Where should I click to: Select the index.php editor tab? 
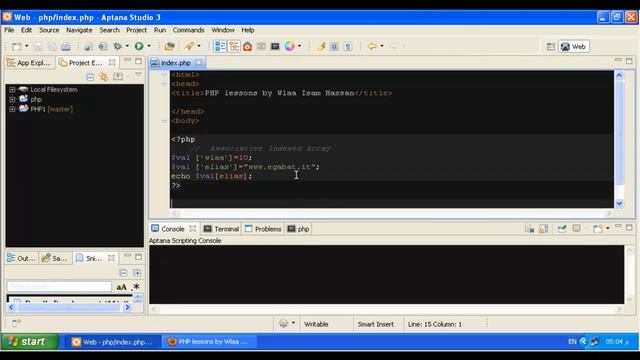[176, 62]
